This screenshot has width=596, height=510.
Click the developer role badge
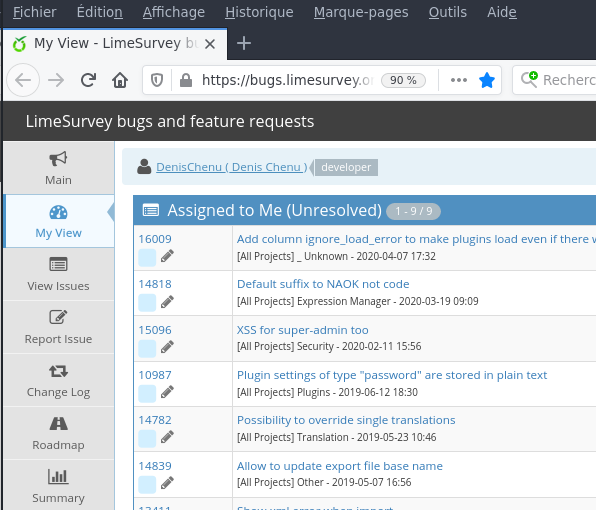(x=346, y=167)
